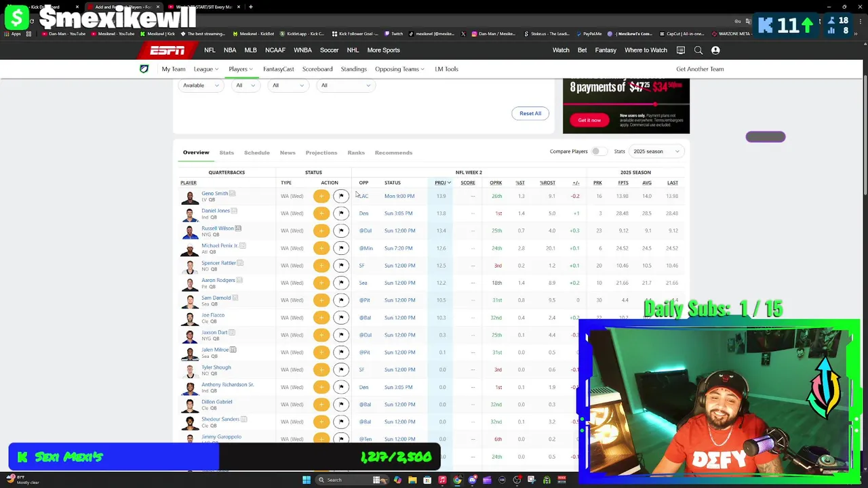Click the Twitch bookmark in bookmarks bar
The width and height of the screenshot is (868, 488).
point(394,34)
